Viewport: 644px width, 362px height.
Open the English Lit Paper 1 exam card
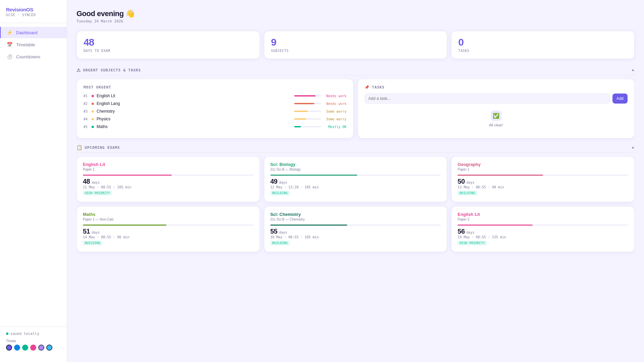tap(168, 179)
